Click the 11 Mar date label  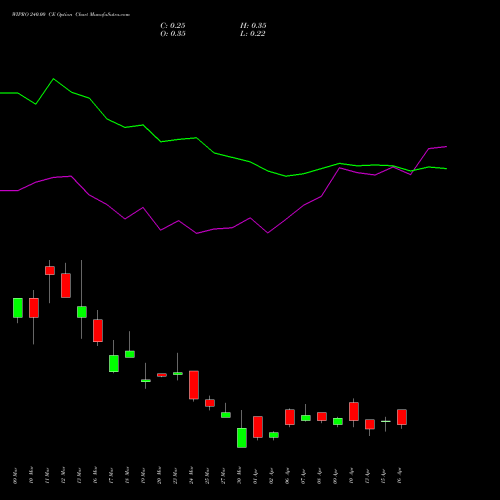(47, 476)
